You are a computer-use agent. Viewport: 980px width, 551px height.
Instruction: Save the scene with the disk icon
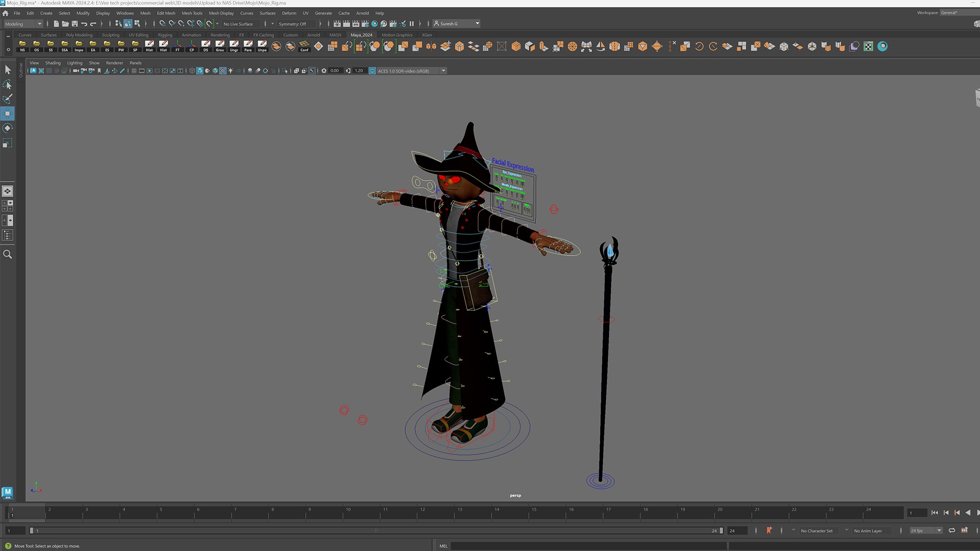[75, 24]
